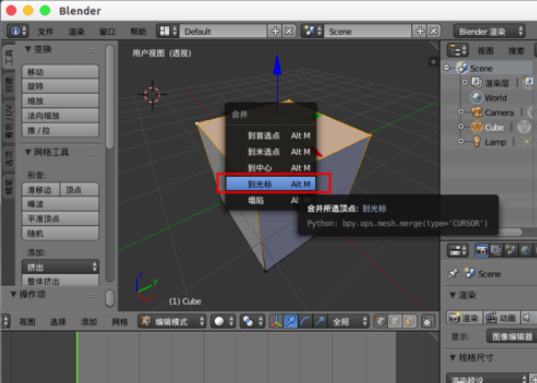Click the 3D manipulator toggle icon
The height and width of the screenshot is (383, 537).
coord(276,321)
